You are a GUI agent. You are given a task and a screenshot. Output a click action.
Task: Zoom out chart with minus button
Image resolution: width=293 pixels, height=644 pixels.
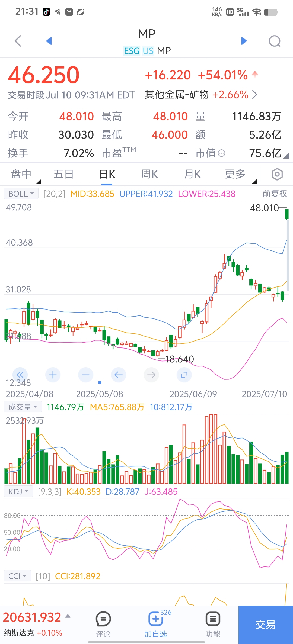[86, 375]
